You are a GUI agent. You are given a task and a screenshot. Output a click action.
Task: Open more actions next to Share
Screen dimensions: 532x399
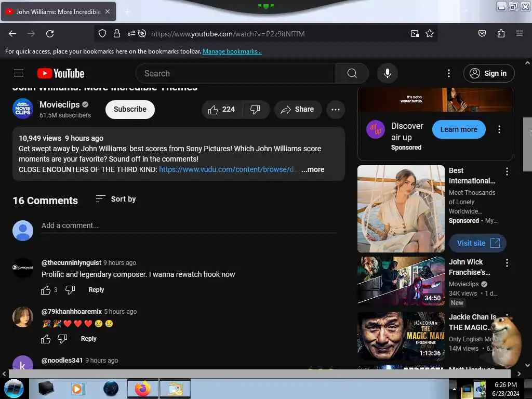click(336, 109)
